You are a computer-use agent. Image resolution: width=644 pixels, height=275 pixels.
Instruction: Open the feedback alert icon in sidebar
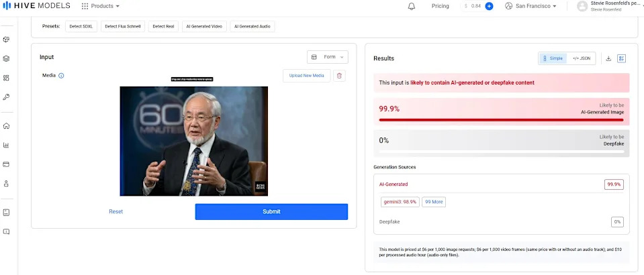tap(6, 231)
